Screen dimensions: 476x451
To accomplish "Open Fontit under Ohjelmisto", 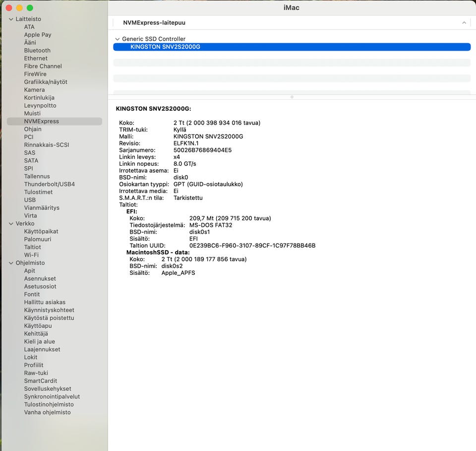I will click(32, 295).
